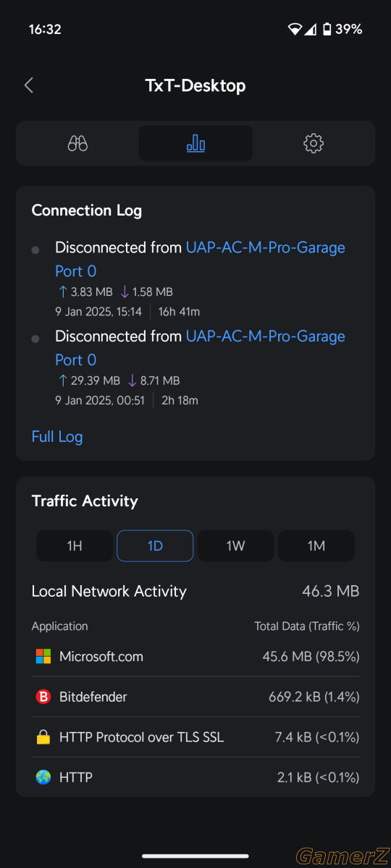
Task: Open second UAP-AC-M-Pro-Garage link
Action: [266, 336]
